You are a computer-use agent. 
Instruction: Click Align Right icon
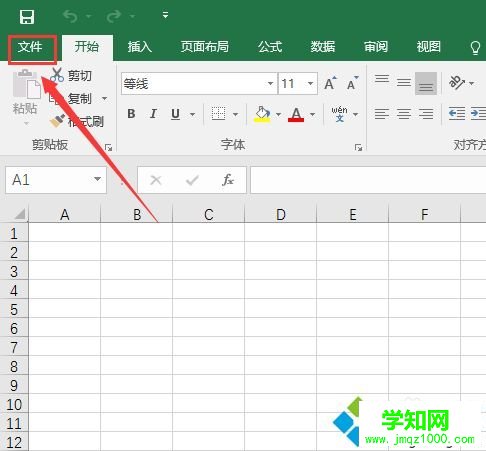426,114
